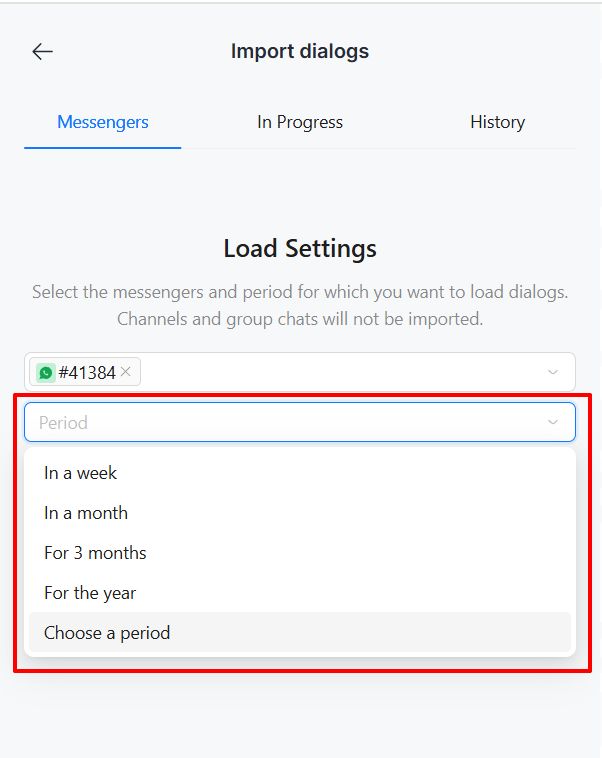Expand the messenger selector chevron
Image resolution: width=602 pixels, height=758 pixels.
pos(553,373)
